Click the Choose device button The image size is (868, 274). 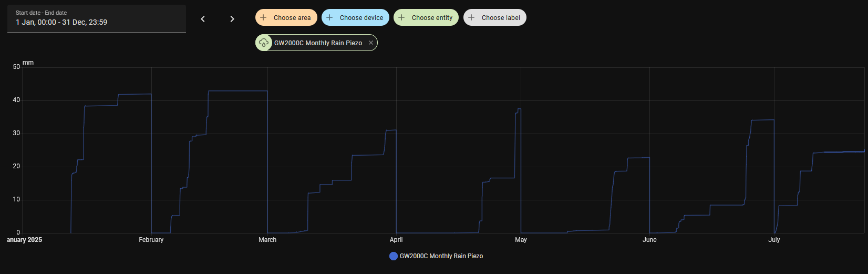pos(355,17)
